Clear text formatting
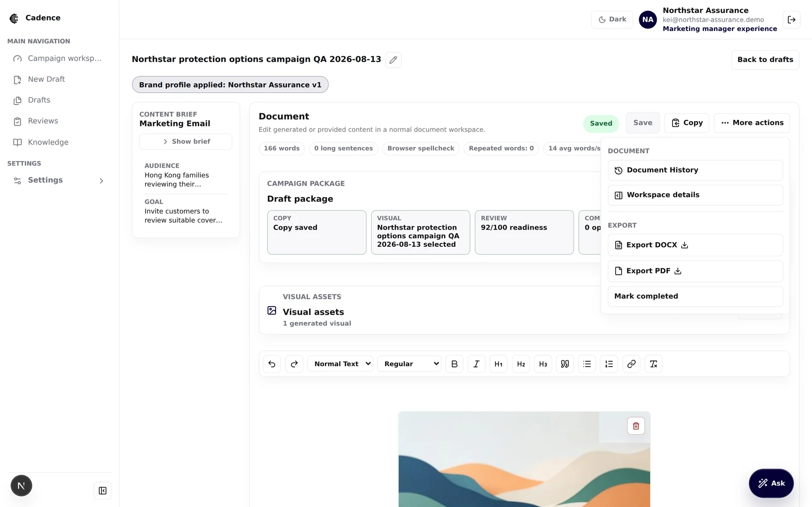812x507 pixels. click(x=653, y=364)
